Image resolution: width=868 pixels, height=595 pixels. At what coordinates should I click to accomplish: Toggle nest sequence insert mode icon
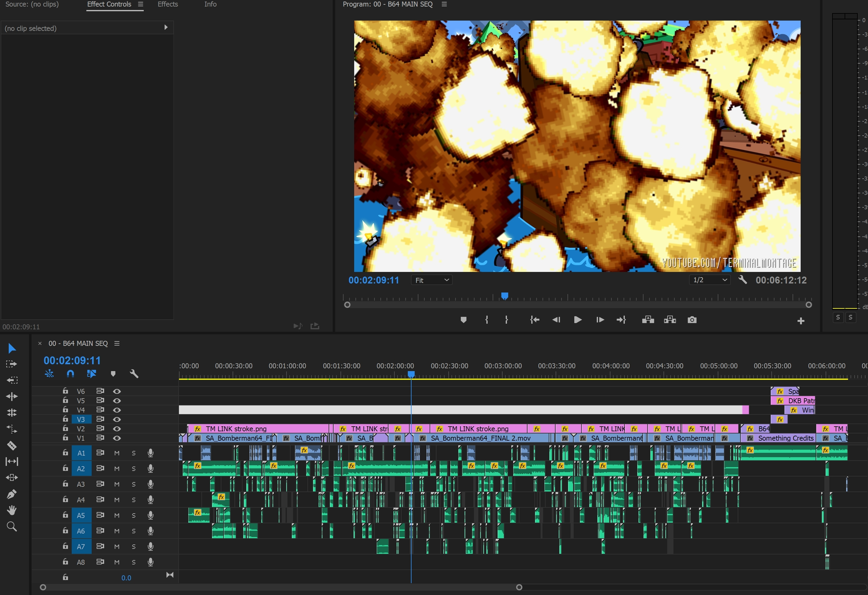pos(49,374)
